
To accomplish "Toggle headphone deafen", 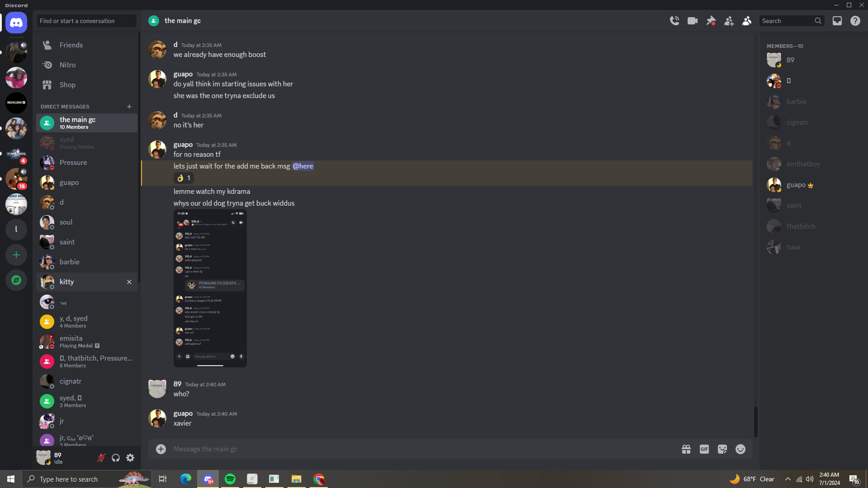I will coord(116,458).
